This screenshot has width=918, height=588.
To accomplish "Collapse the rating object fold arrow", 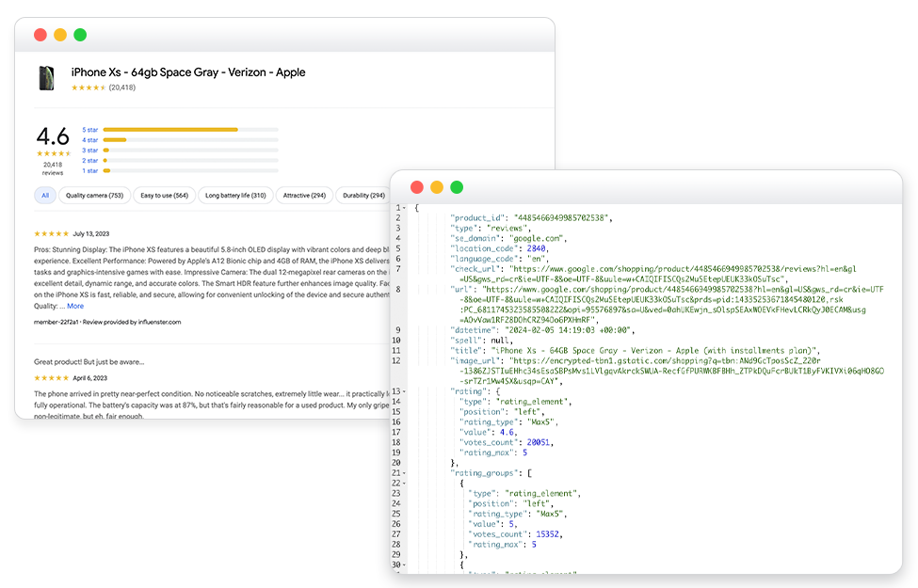I will (x=404, y=391).
